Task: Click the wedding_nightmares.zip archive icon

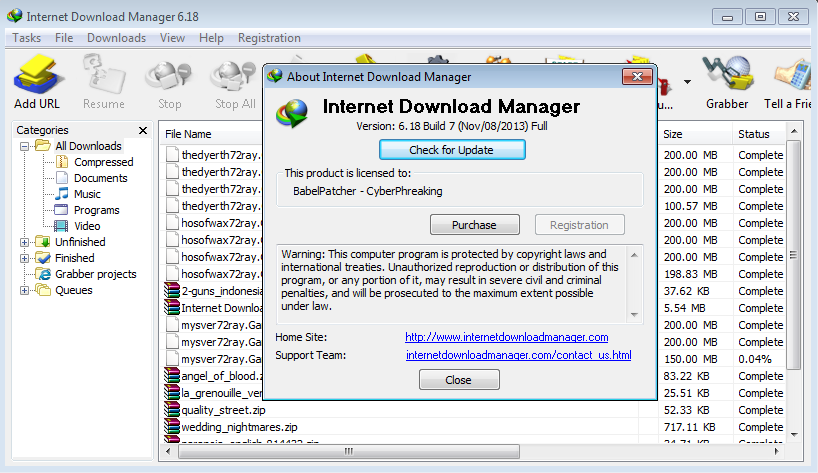Action: coord(172,427)
